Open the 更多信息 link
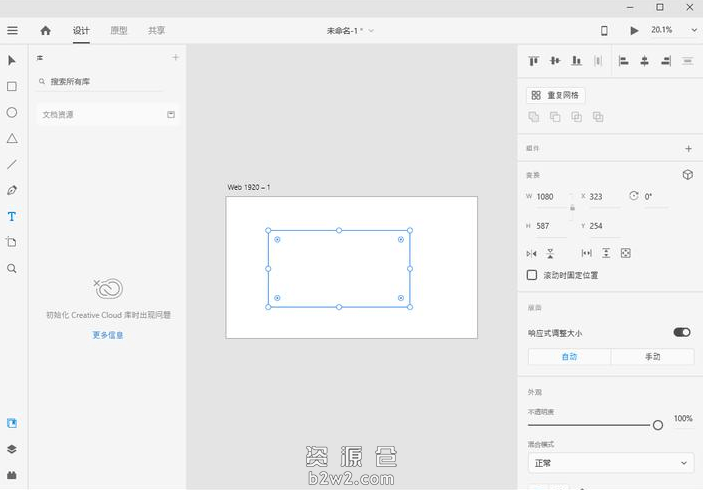This screenshot has height=490, width=703. tap(108, 335)
